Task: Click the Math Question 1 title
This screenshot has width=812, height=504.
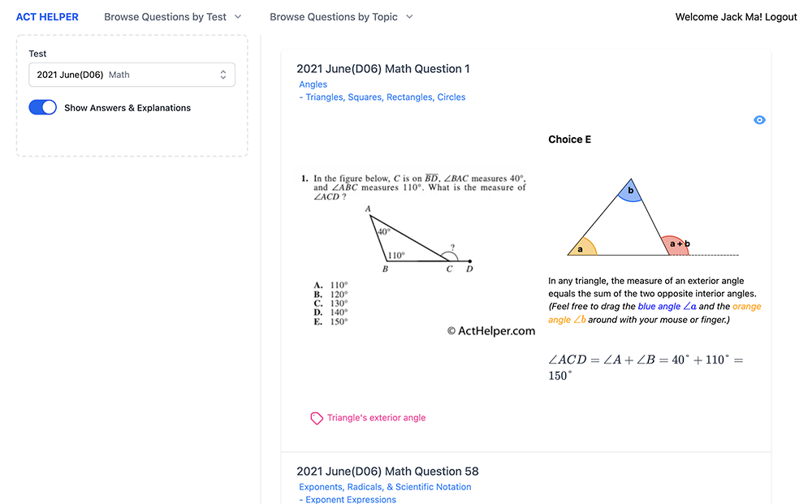Action: (383, 69)
